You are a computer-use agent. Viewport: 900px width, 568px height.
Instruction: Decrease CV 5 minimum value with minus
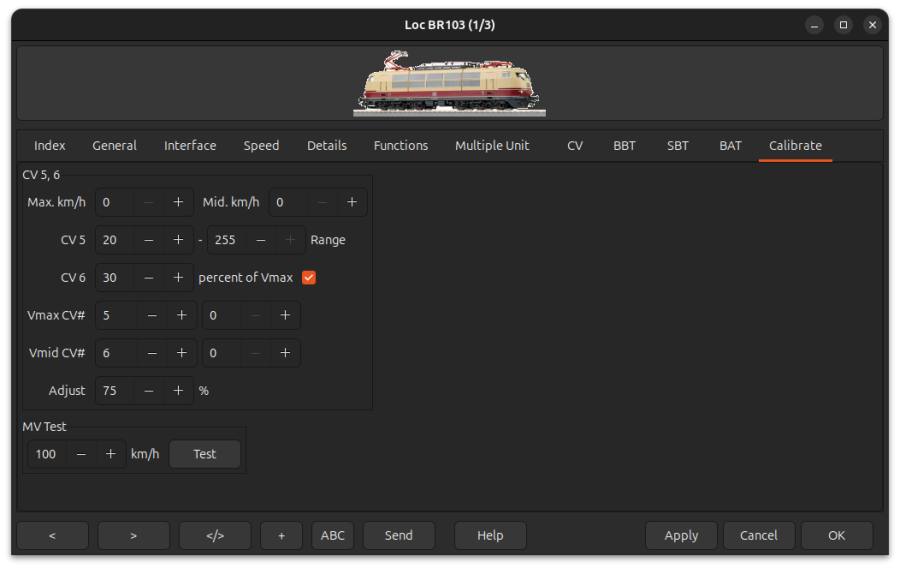(x=149, y=240)
